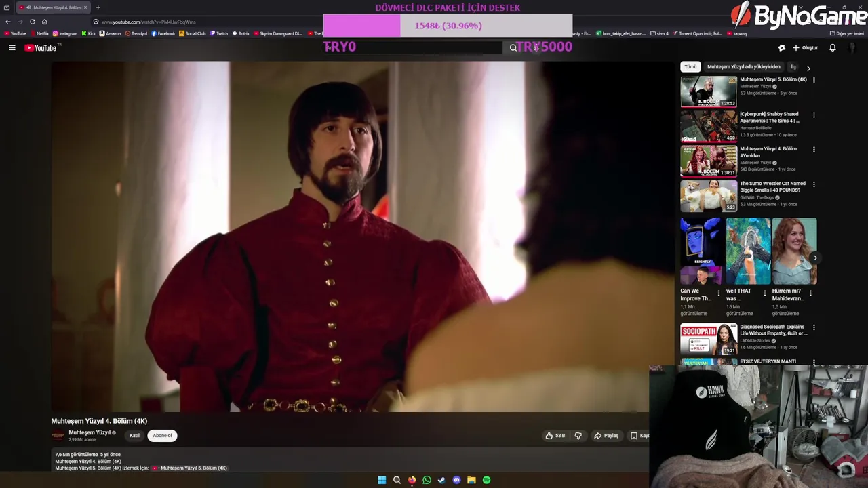Open the Muhteşem Yüzyıl channel avatar
The height and width of the screenshot is (488, 868).
point(58,436)
